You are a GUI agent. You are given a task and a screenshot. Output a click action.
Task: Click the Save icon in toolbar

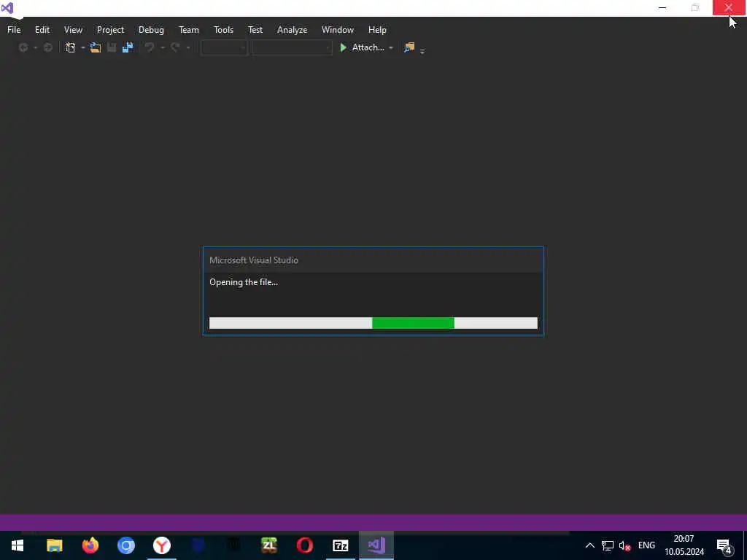pos(112,47)
